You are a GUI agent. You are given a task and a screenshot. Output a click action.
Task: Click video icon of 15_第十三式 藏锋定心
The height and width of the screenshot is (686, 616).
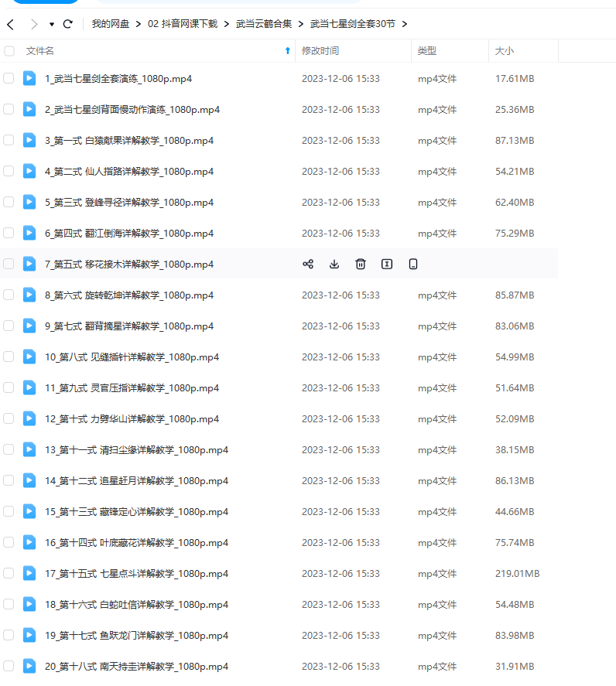[29, 511]
